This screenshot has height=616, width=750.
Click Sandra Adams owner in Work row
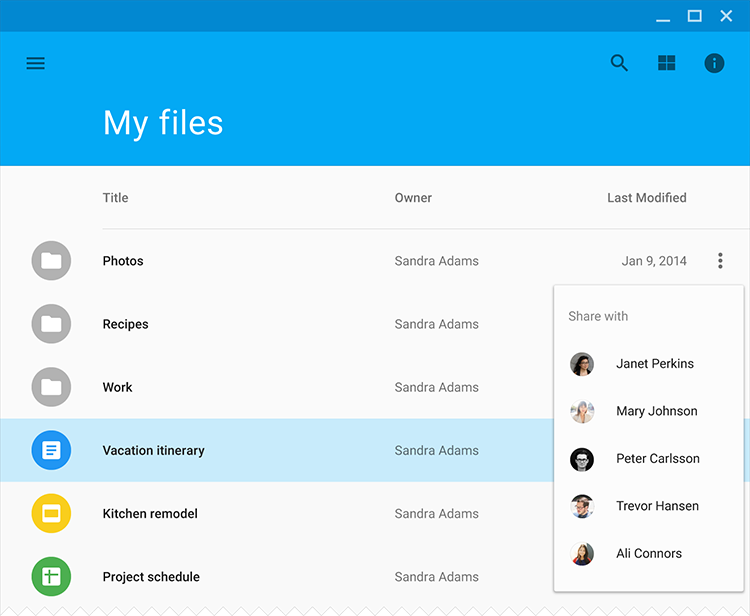[436, 387]
